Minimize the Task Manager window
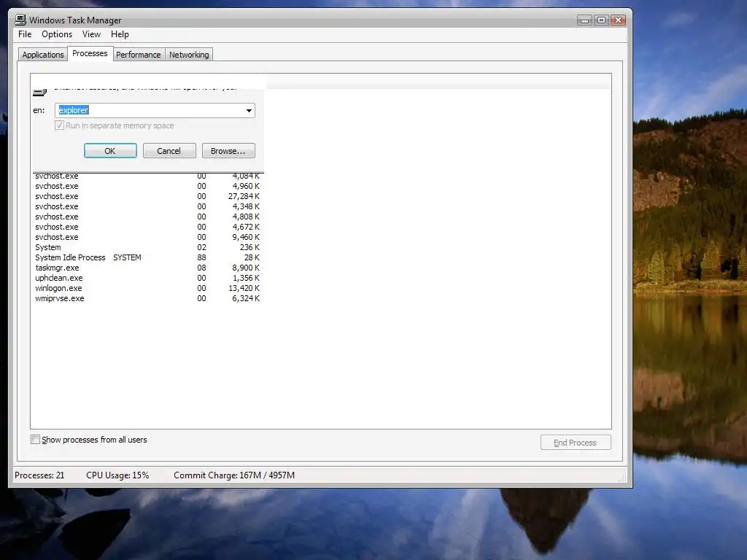The image size is (747, 560). click(x=584, y=20)
